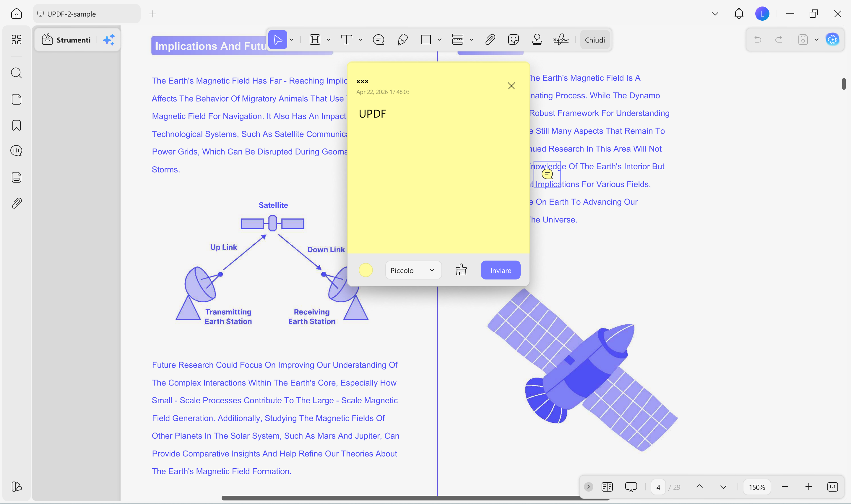The image size is (851, 504).
Task: Select the text comment T tool
Action: click(x=346, y=40)
